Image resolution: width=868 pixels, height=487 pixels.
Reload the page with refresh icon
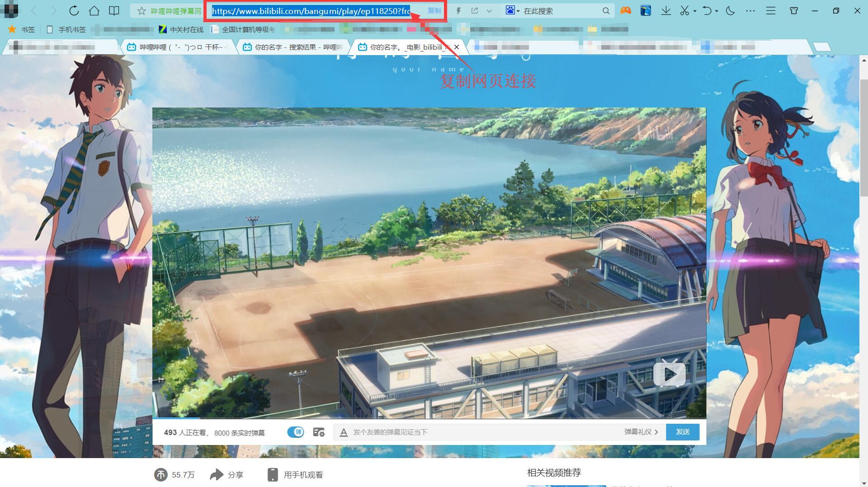point(74,10)
